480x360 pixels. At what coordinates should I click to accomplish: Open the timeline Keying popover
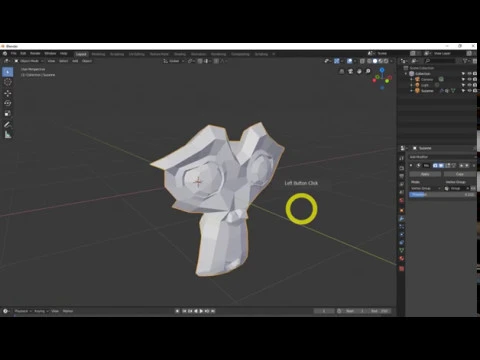(41, 311)
